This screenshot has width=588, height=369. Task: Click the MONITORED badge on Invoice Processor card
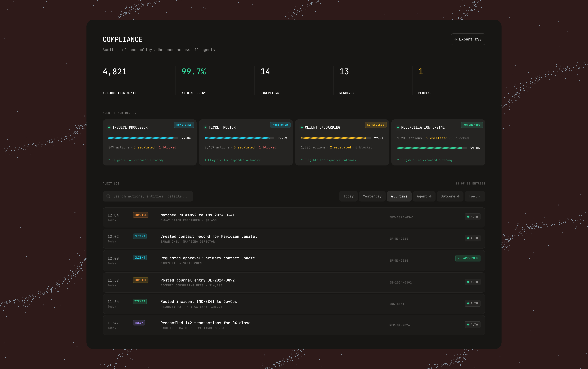coord(184,125)
